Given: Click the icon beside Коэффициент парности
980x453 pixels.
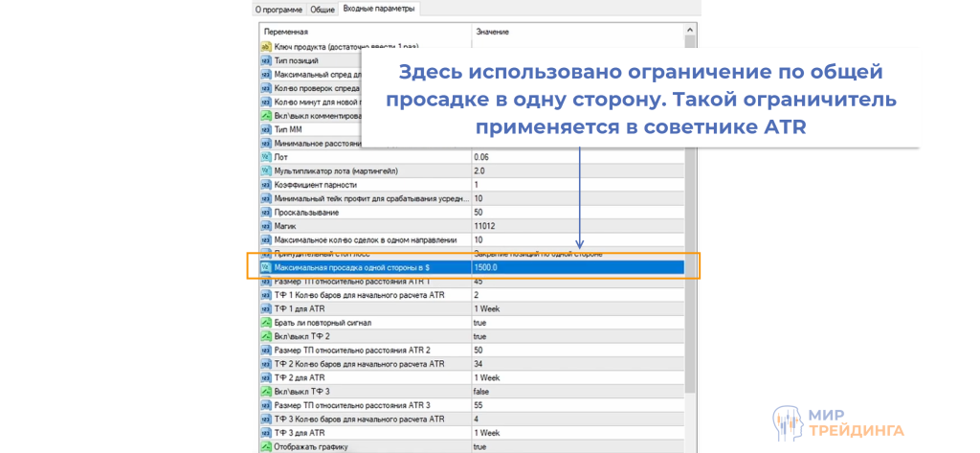Looking at the screenshot, I should 266,184.
